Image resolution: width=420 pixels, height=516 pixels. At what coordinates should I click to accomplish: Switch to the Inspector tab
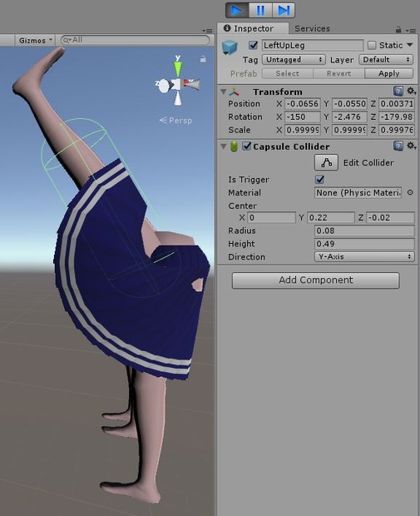click(253, 28)
